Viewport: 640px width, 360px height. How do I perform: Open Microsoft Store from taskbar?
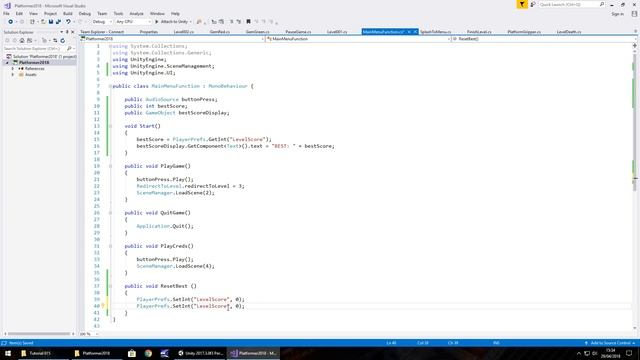(131, 353)
